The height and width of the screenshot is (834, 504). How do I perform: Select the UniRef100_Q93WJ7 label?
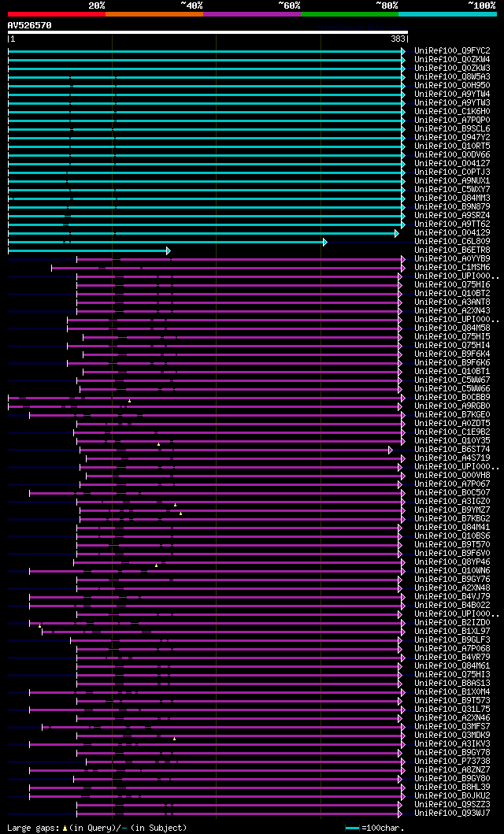(453, 814)
